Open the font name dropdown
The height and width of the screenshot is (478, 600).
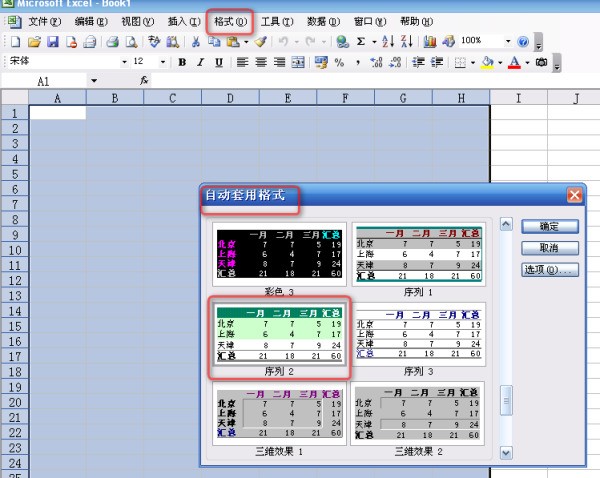click(x=124, y=62)
